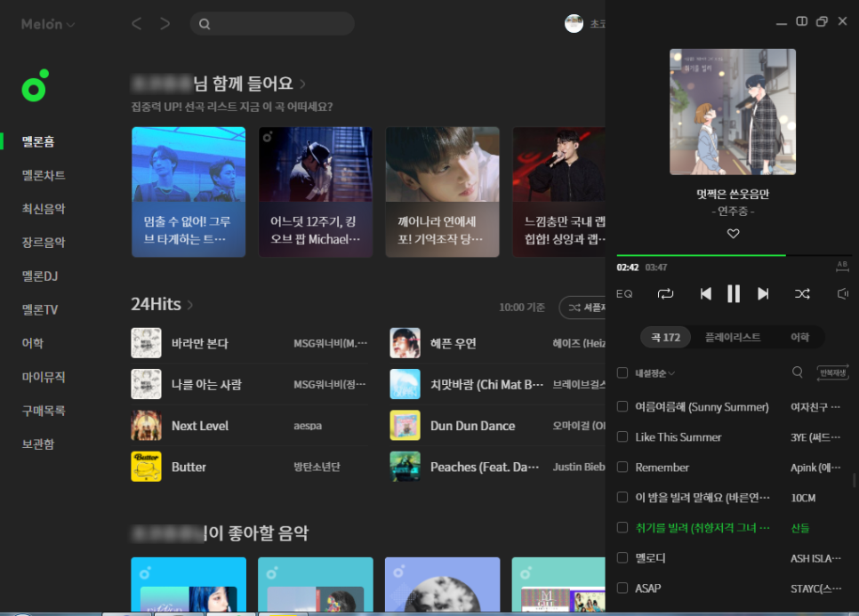
Task: Check the Like This Summer song
Action: click(622, 436)
